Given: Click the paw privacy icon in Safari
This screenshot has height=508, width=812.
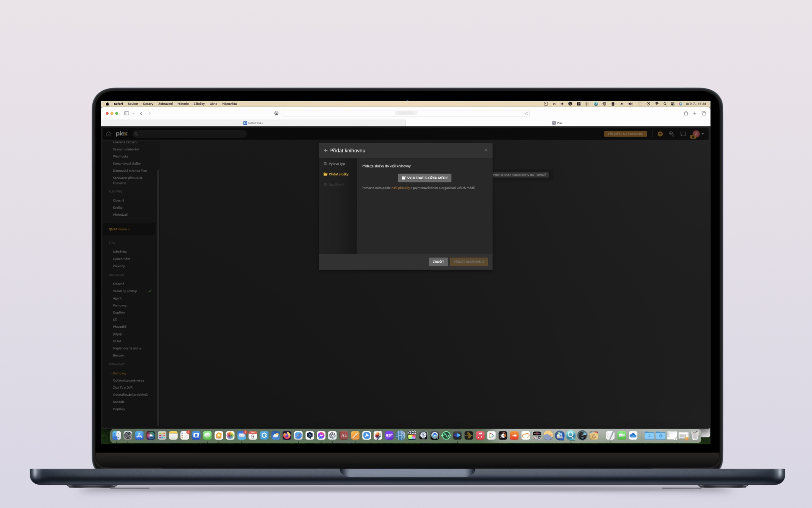Looking at the screenshot, I should [276, 113].
